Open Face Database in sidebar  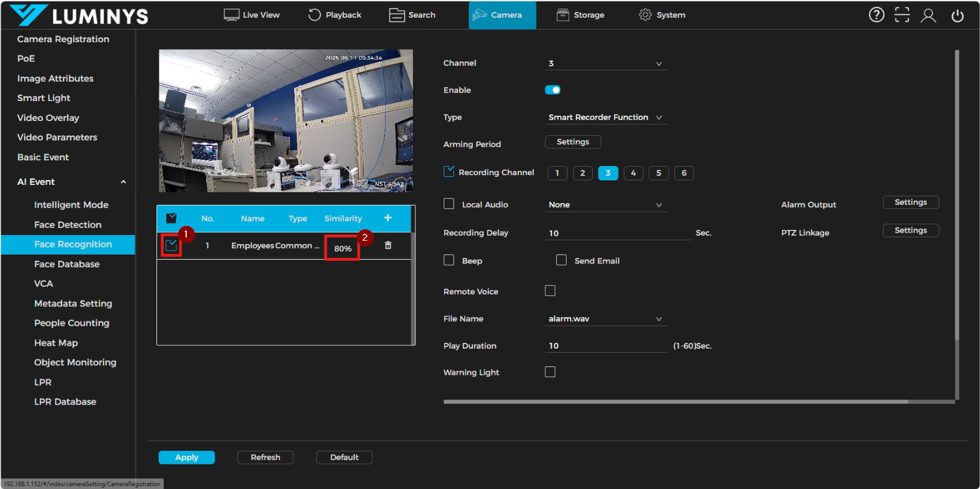67,264
